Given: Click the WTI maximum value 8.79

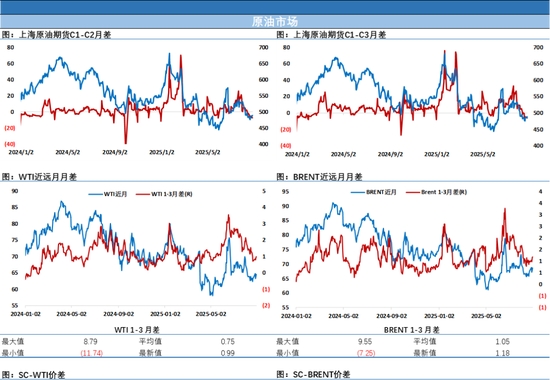Looking at the screenshot, I should point(90,341).
